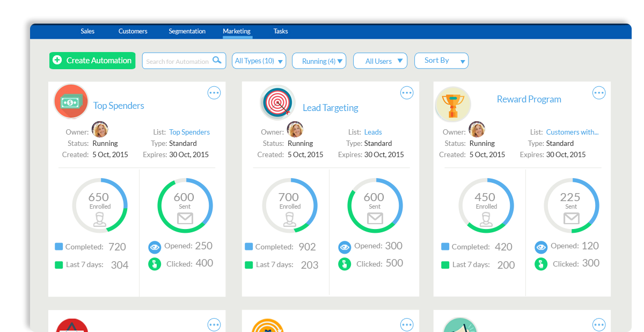The height and width of the screenshot is (332, 644).
Task: Go to the Segmentation tab
Action: 187,31
